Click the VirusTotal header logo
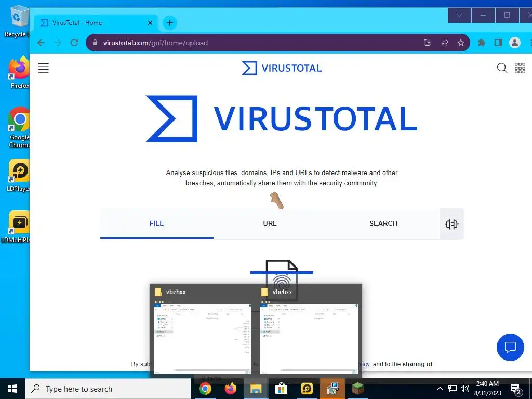The width and height of the screenshot is (532, 399). click(x=282, y=68)
